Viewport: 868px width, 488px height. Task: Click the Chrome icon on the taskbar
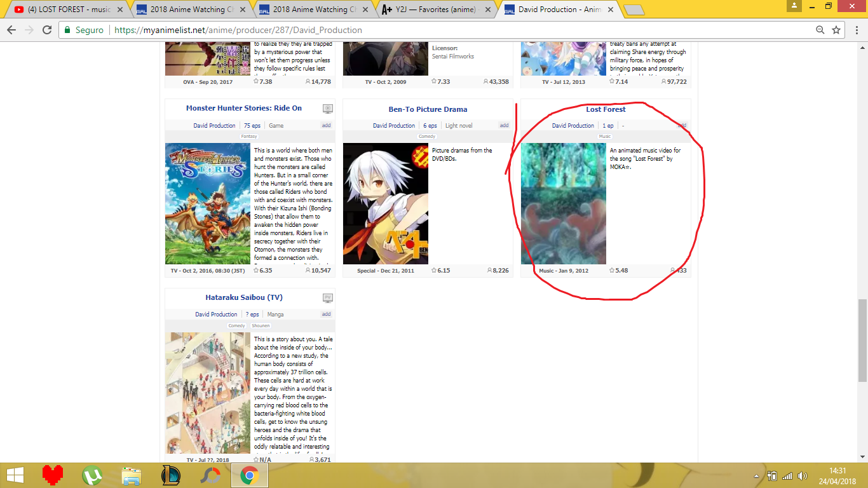click(x=249, y=475)
